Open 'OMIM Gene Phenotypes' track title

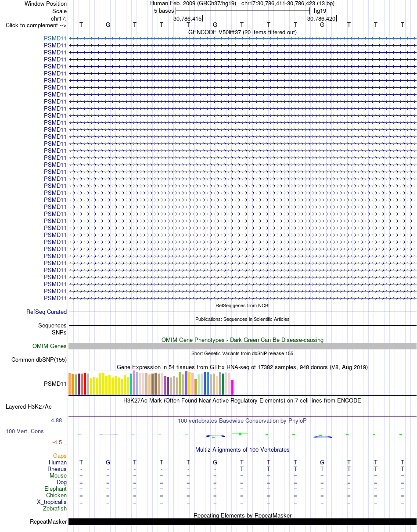(242, 340)
